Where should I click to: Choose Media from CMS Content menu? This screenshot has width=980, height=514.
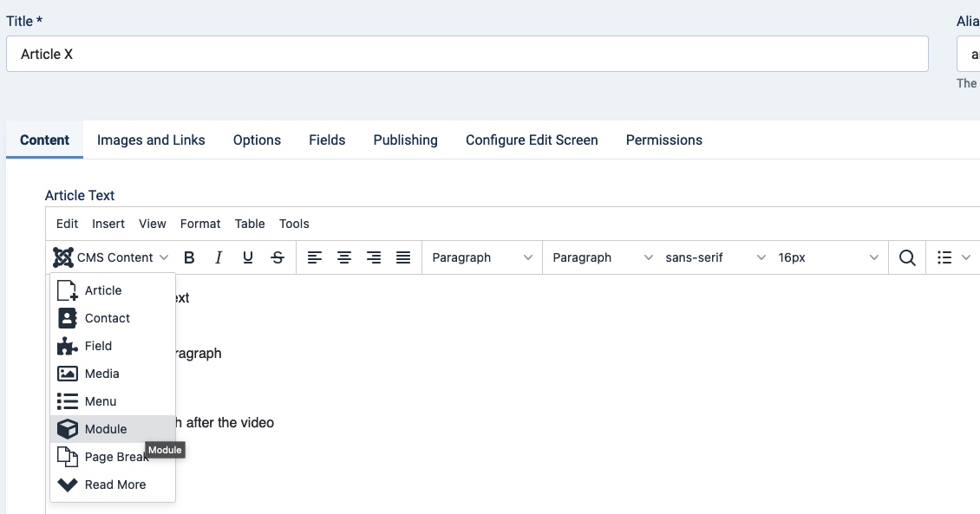pyautogui.click(x=113, y=374)
